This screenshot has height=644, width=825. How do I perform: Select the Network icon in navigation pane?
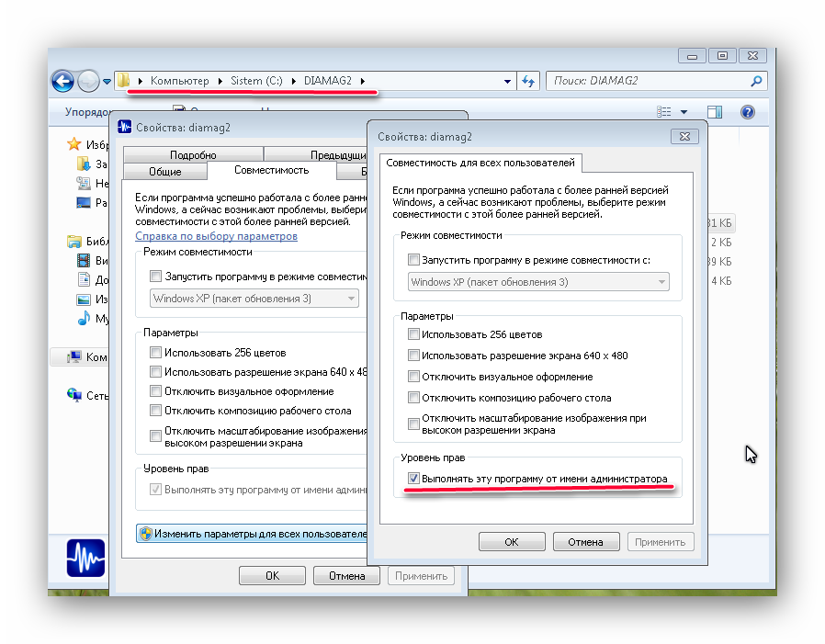coord(74,395)
